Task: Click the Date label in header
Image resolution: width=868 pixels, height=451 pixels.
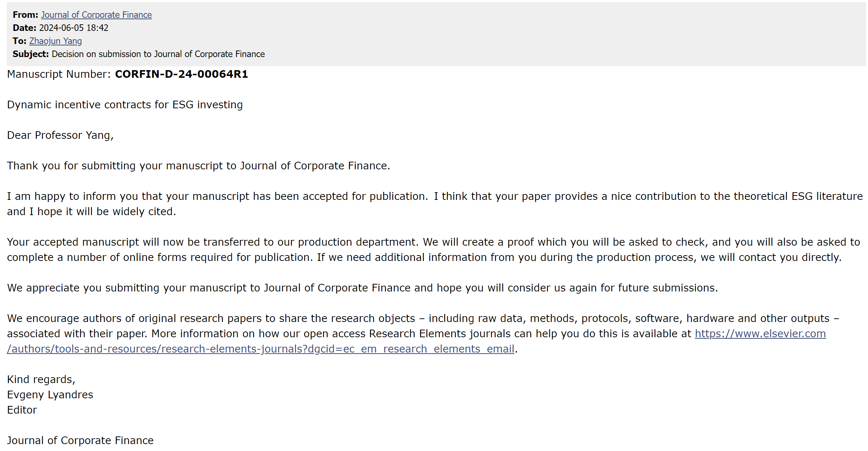Action: coord(24,28)
